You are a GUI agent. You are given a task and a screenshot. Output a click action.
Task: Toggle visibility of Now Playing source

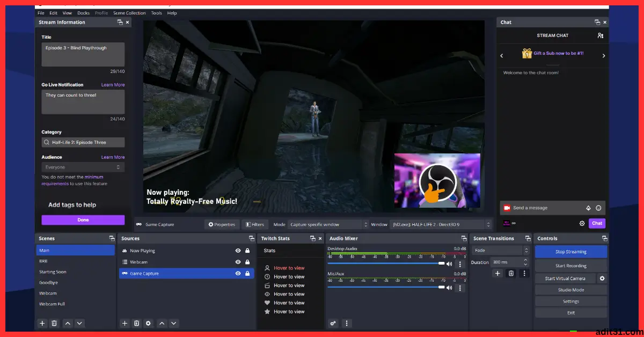coord(238,251)
